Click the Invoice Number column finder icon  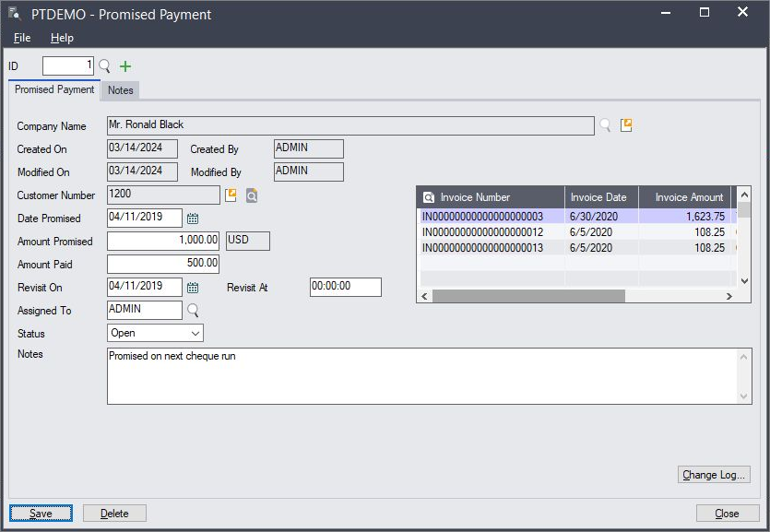pyautogui.click(x=429, y=197)
